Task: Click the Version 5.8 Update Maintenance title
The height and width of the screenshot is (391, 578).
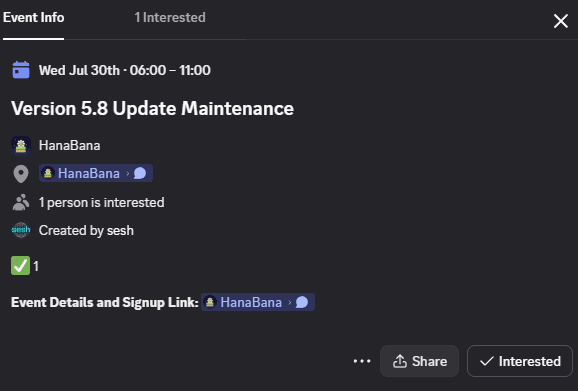Action: (152, 108)
